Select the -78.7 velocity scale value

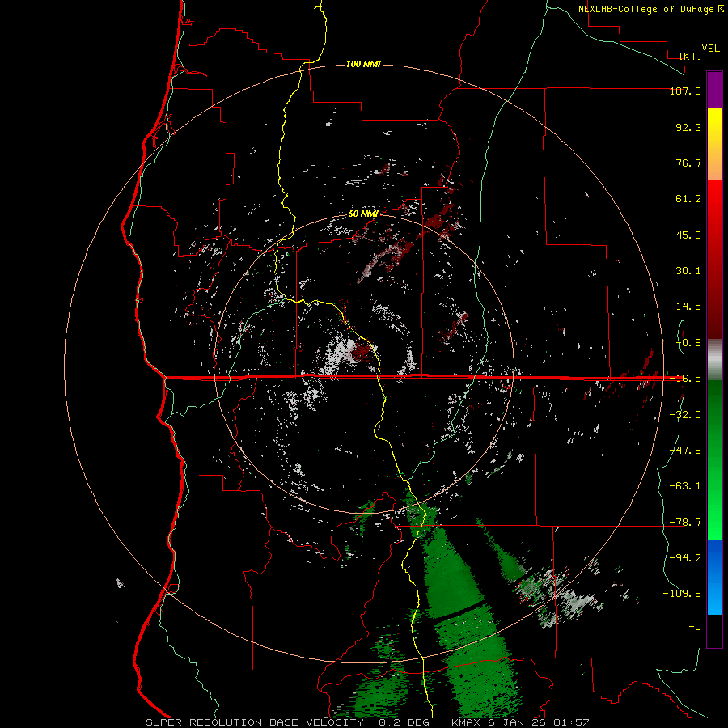point(685,523)
